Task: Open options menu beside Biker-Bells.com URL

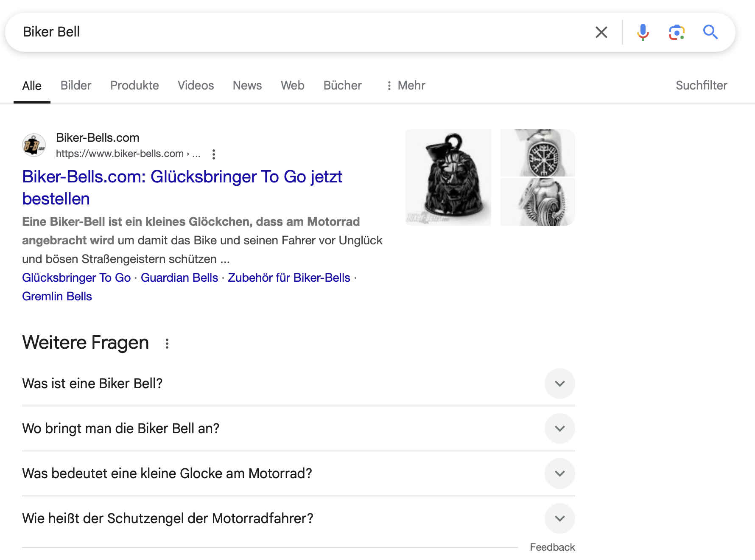Action: coord(214,154)
